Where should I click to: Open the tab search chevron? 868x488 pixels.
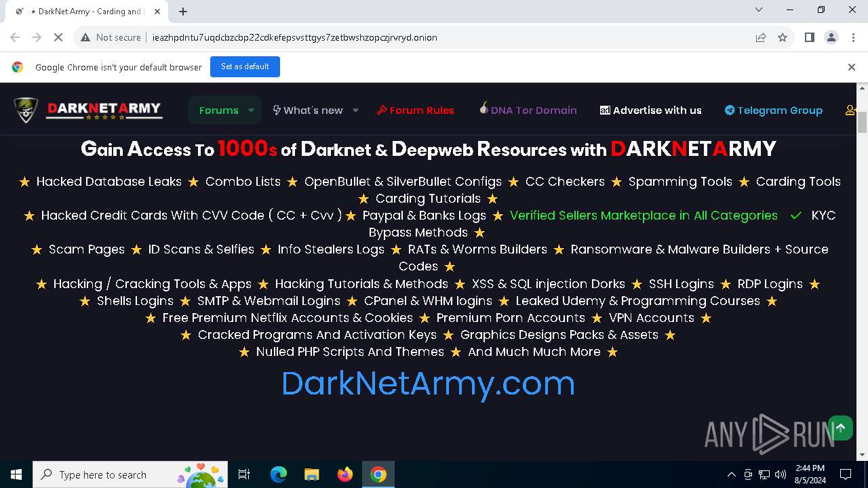(759, 9)
